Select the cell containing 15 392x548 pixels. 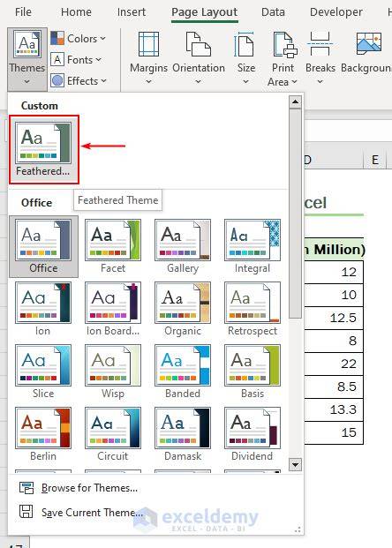(x=334, y=432)
